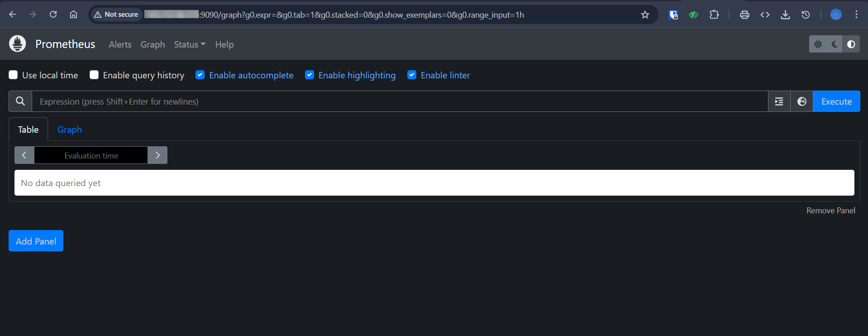The width and height of the screenshot is (868, 336).
Task: Open browser history clock icon
Action: tap(806, 15)
